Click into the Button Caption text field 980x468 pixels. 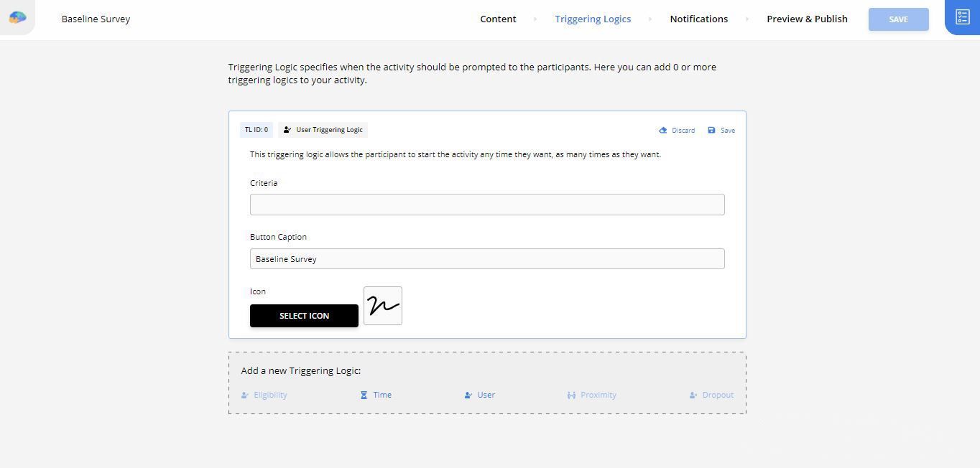(487, 259)
